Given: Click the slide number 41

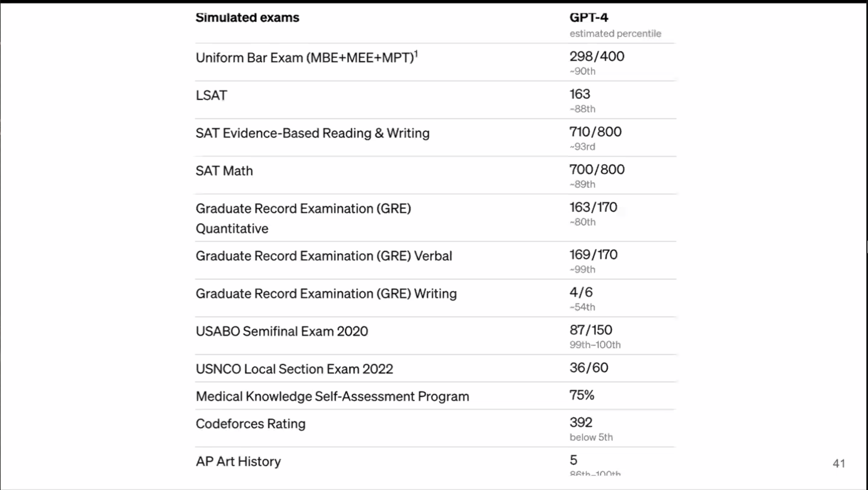Looking at the screenshot, I should [839, 464].
